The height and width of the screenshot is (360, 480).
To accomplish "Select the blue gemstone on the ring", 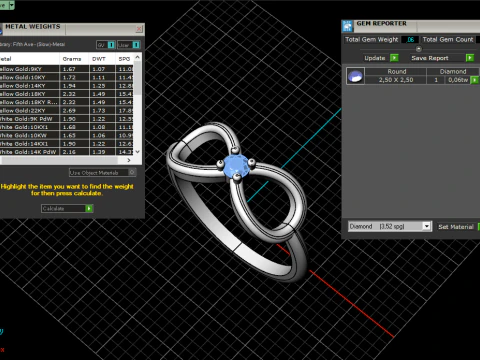I will [x=236, y=166].
